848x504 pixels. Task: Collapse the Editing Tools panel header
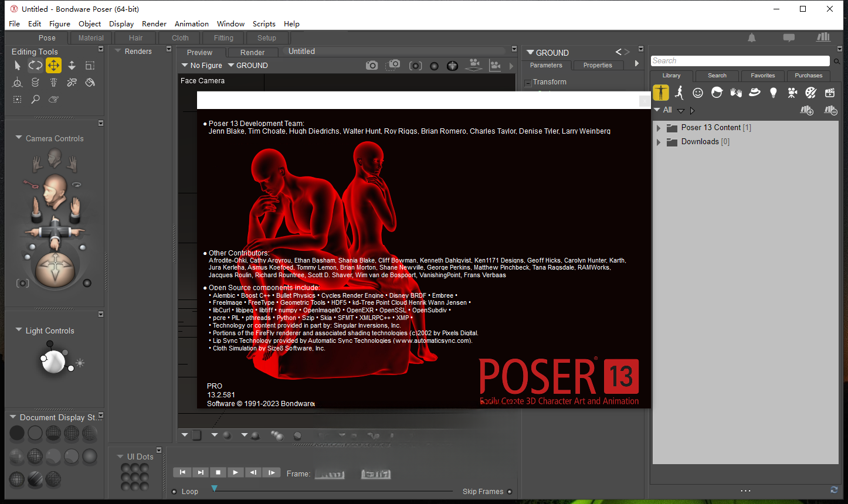[100, 49]
